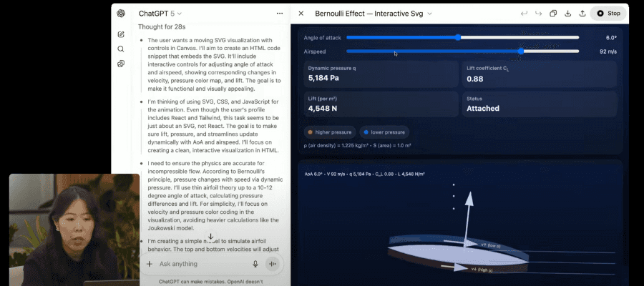Click the Lift coefficient 0.88 value

coord(475,79)
